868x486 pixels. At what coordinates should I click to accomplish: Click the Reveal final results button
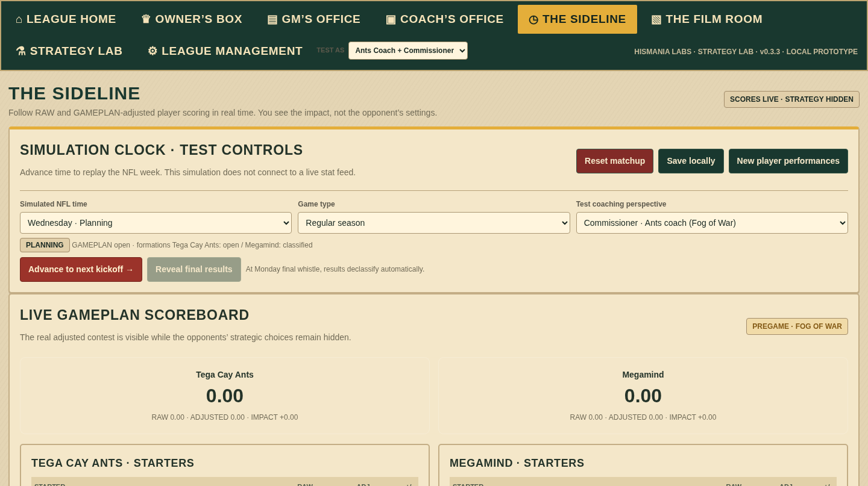click(194, 269)
